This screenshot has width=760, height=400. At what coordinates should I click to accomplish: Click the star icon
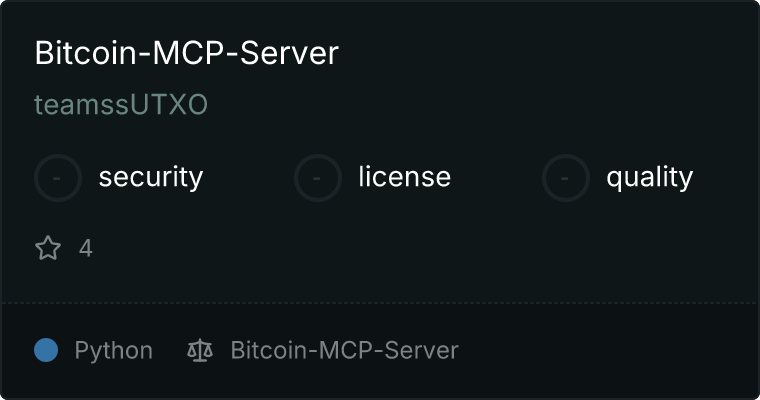click(48, 248)
